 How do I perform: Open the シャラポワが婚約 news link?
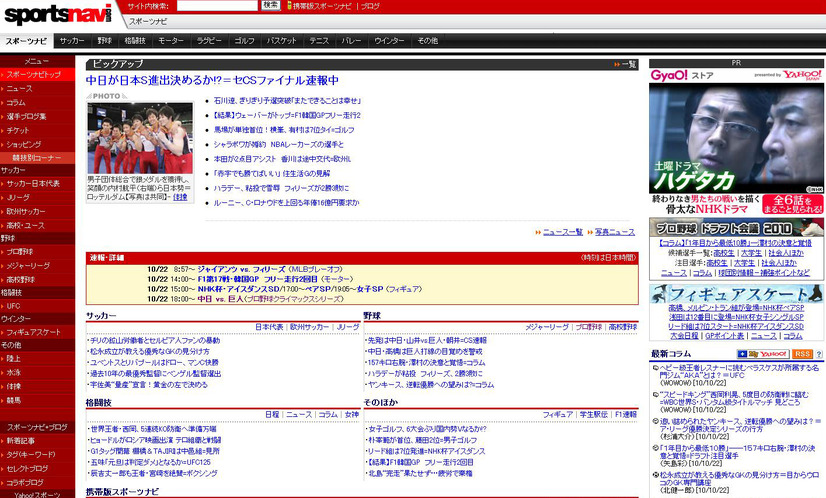(279, 144)
